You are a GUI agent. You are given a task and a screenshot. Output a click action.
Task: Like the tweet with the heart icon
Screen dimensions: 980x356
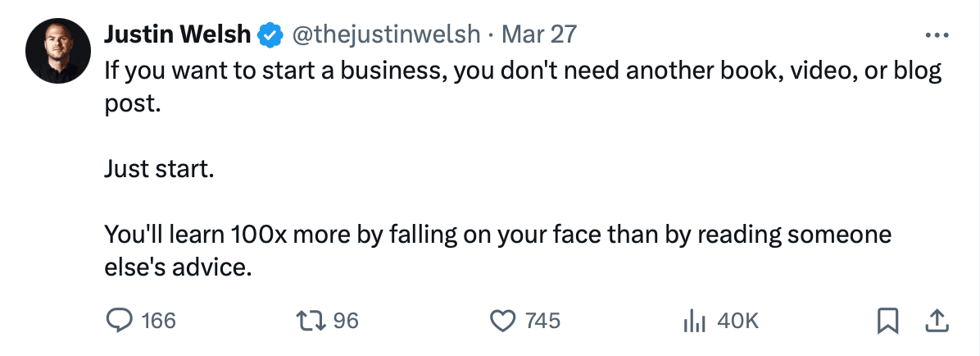click(x=501, y=320)
